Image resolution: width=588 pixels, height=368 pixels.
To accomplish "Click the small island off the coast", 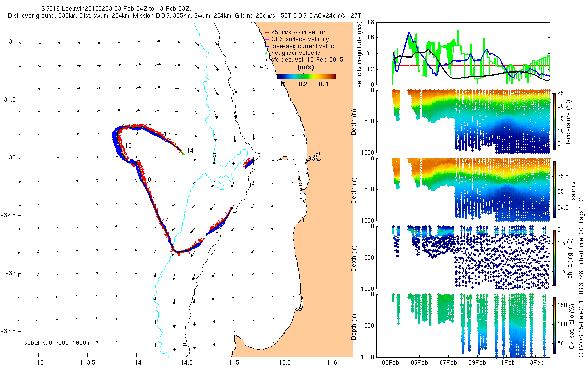I will [282, 158].
